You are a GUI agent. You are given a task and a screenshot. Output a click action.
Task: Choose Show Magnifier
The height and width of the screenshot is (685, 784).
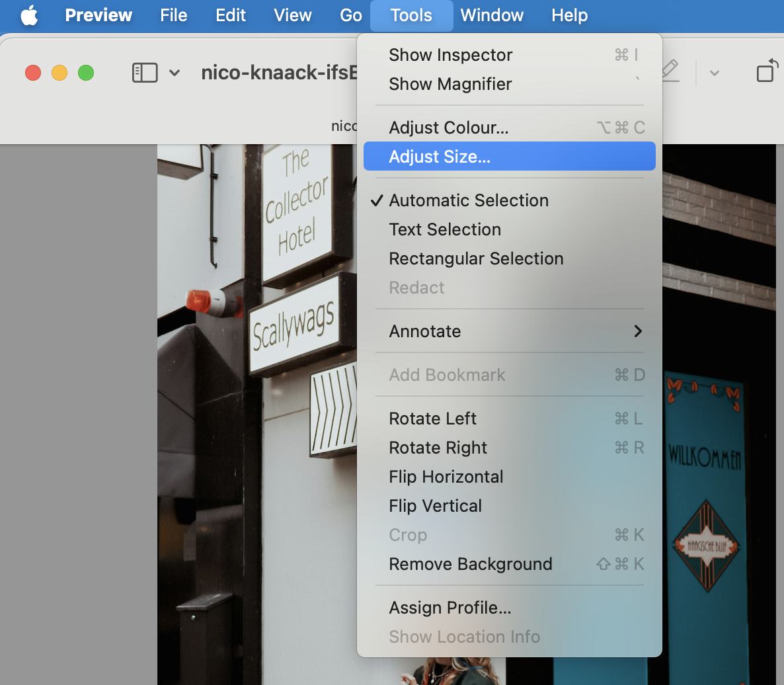[x=510, y=84]
